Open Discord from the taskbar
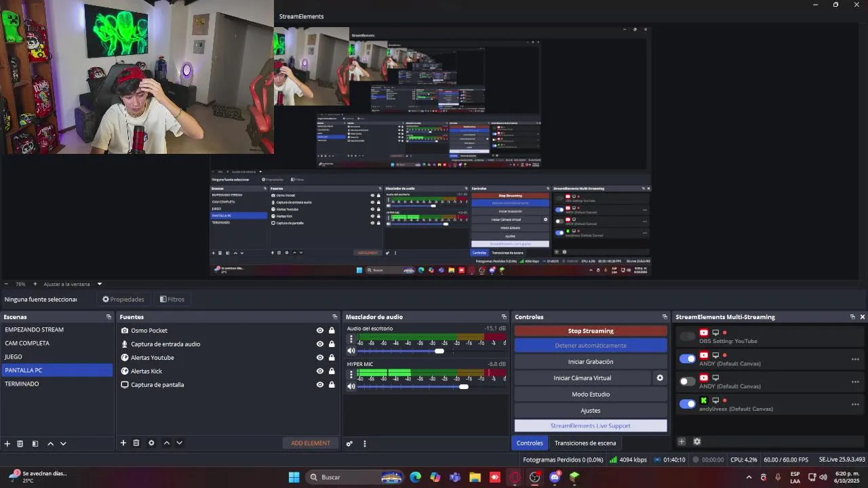 point(555,477)
